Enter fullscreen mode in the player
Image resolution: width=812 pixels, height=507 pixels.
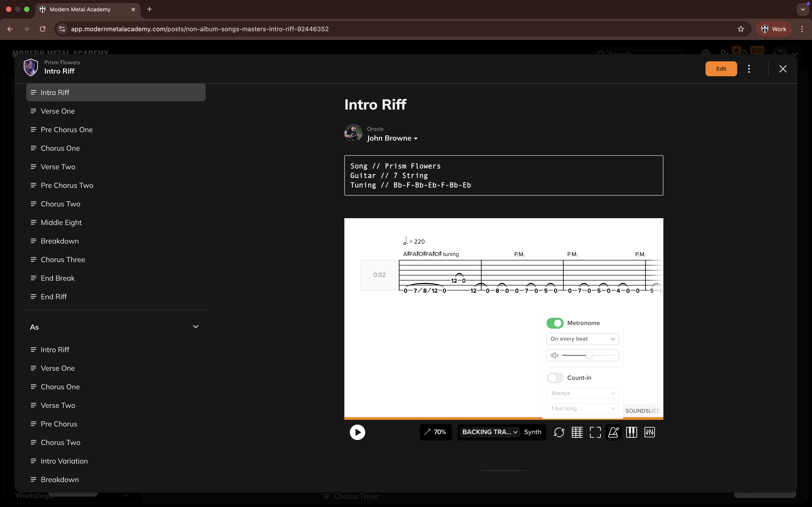(x=595, y=432)
